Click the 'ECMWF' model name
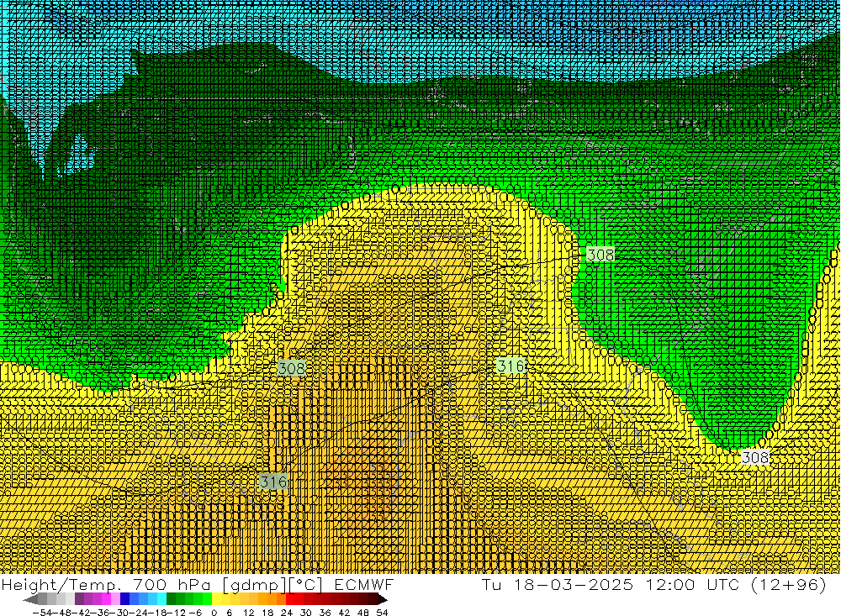 (x=363, y=584)
